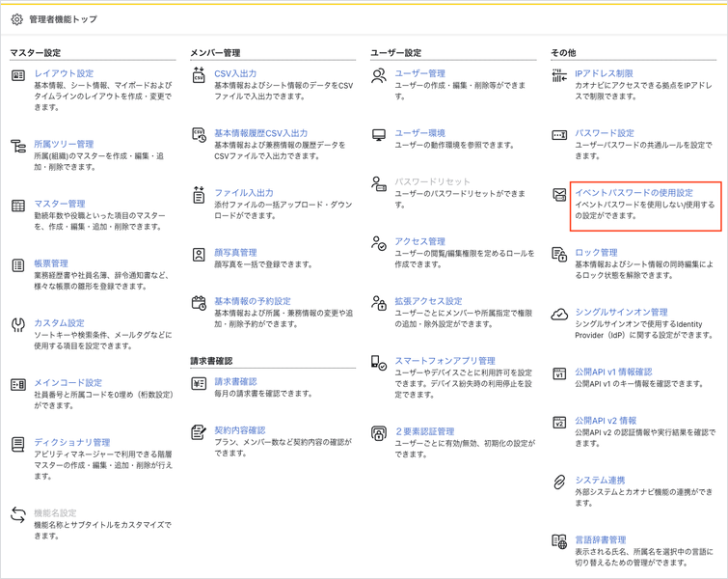Click the 2要素認証管理 lock icon
728x579 pixels.
coord(379,433)
